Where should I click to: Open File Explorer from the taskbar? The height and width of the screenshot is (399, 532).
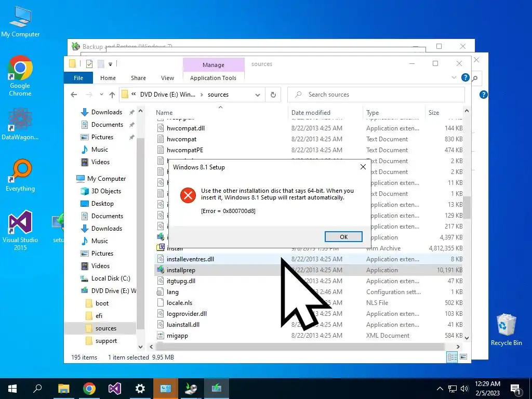pyautogui.click(x=63, y=389)
